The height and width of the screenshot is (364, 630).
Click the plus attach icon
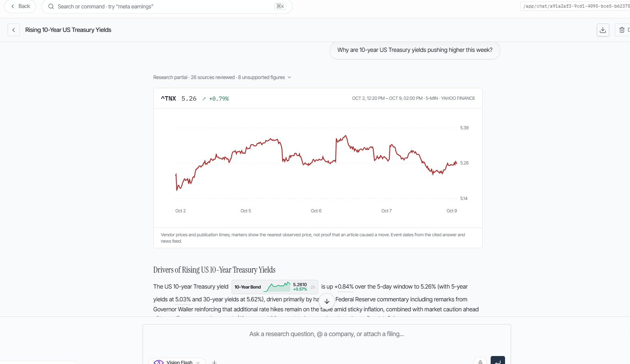click(214, 362)
